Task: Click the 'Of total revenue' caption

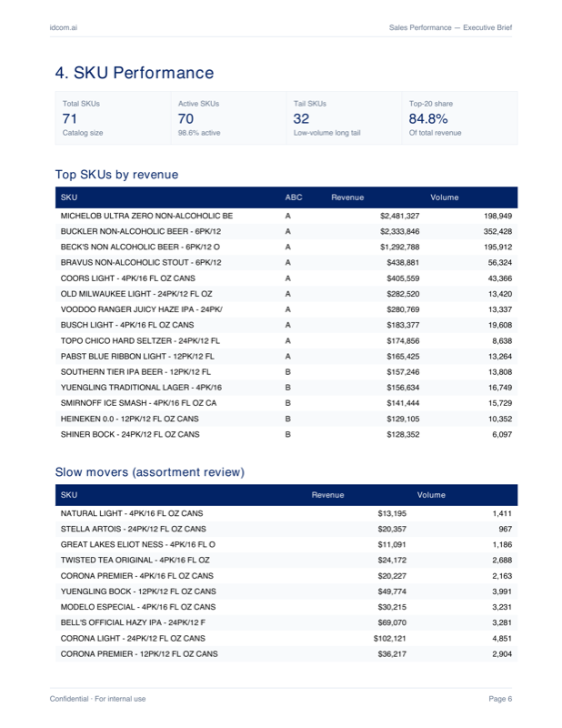Action: pos(435,133)
